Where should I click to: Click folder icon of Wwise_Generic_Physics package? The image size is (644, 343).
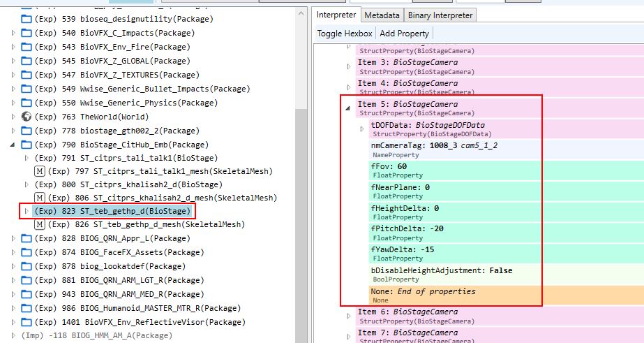pyautogui.click(x=27, y=103)
